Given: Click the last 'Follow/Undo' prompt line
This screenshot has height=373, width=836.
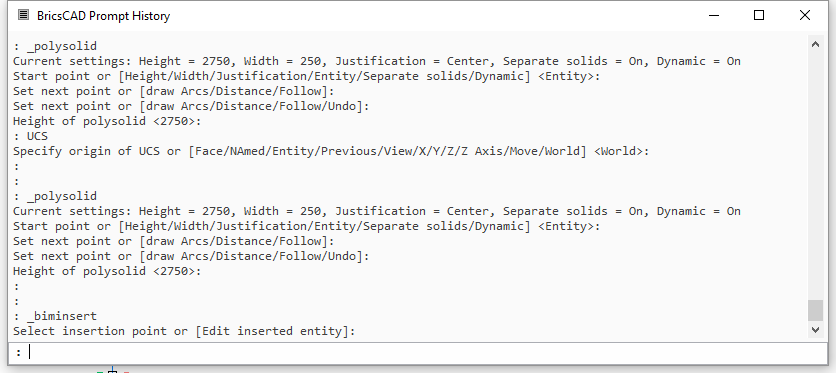Looking at the screenshot, I should click(x=191, y=256).
